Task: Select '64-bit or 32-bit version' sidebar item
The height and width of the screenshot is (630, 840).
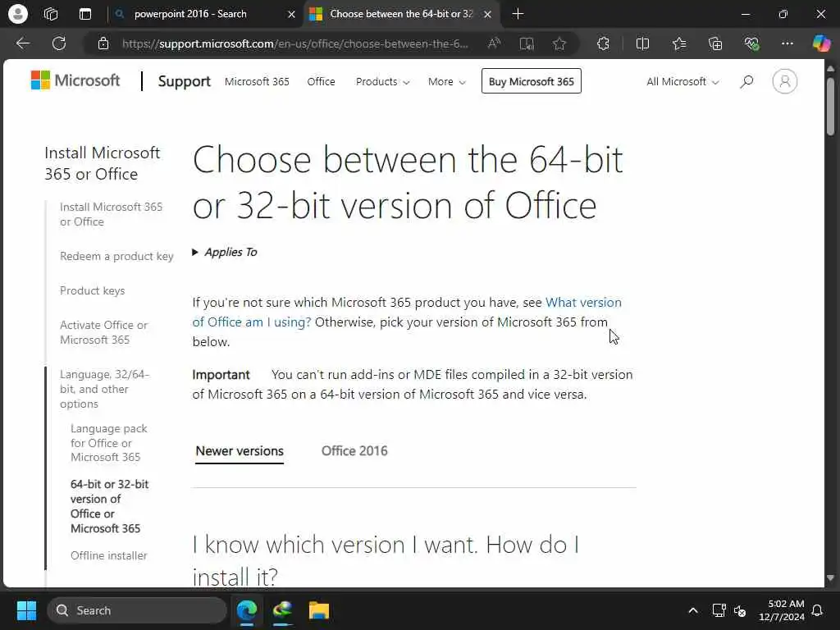Action: pos(109,506)
